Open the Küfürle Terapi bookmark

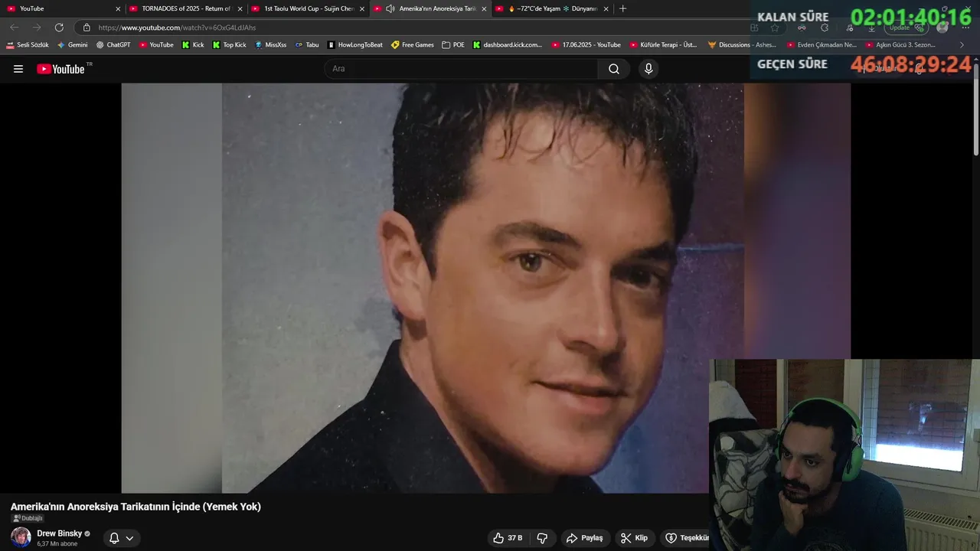click(x=663, y=45)
